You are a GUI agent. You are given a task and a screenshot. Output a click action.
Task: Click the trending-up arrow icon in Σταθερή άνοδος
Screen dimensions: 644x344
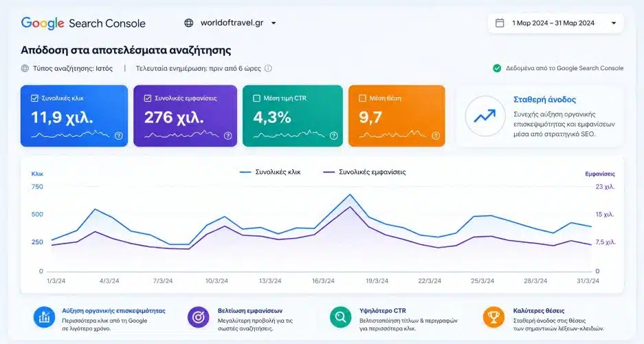click(485, 116)
